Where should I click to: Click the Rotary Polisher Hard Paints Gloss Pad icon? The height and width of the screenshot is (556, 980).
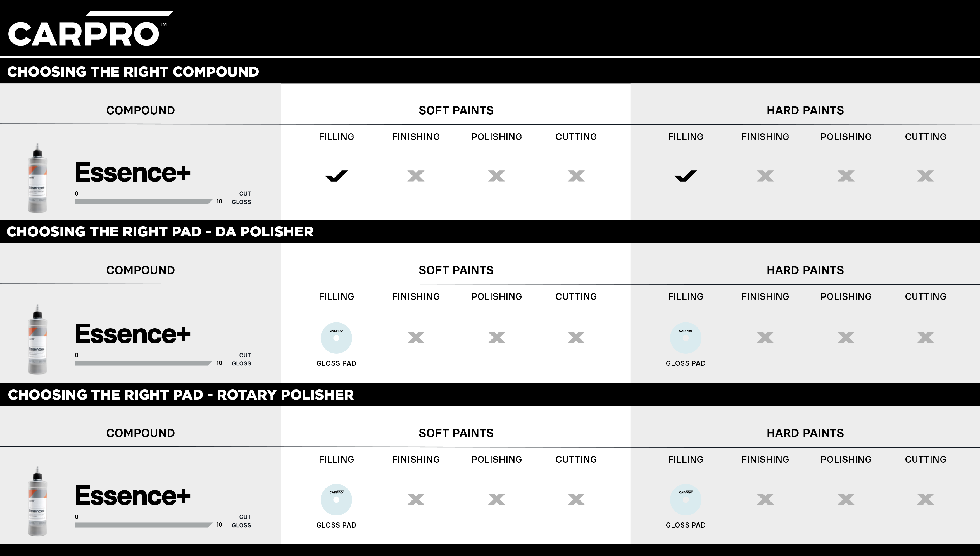point(685,500)
